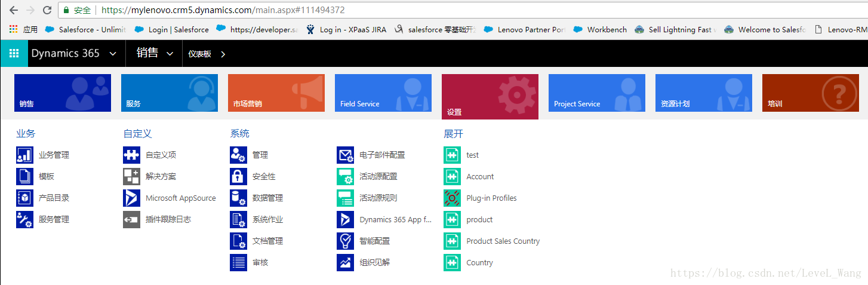Click the 电子邮件配置 envelope icon
This screenshot has height=285, width=868.
pos(345,155)
